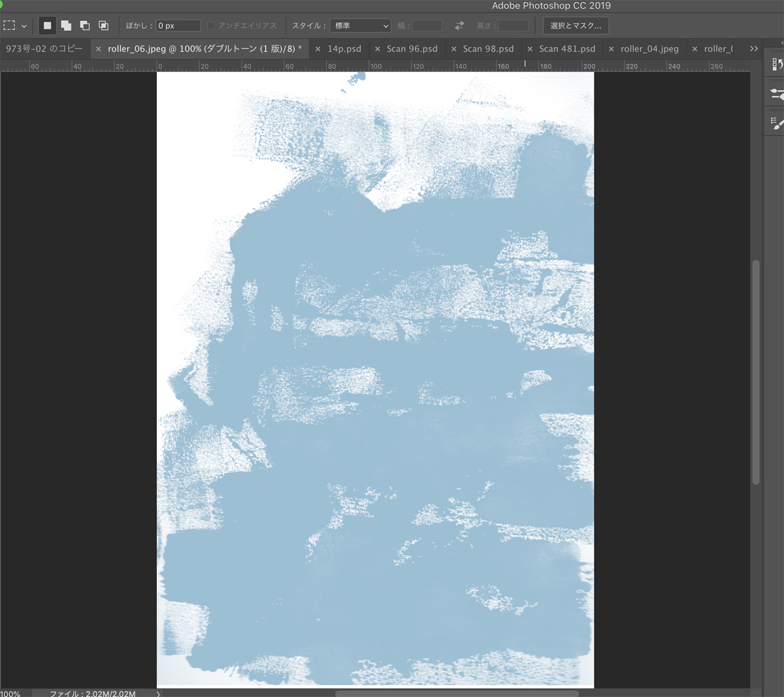Click the swap width and height icon
Screen dimensions: 784x697
click(x=459, y=25)
